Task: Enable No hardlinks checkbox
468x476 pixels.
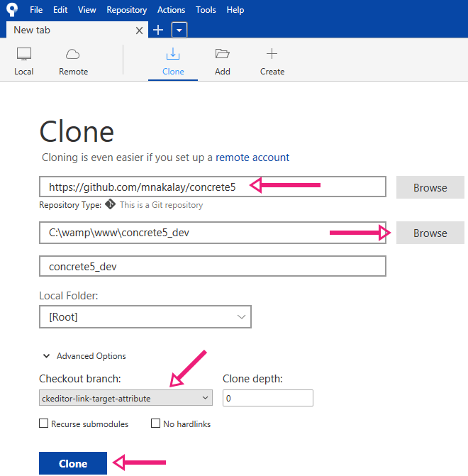Action: coord(155,424)
